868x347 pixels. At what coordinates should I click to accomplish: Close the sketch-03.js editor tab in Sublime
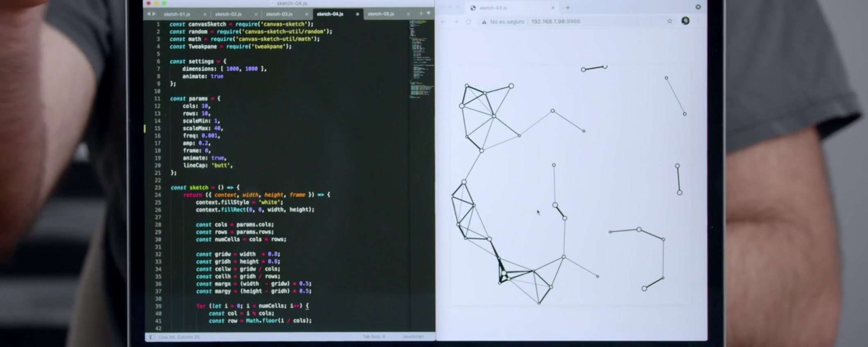click(x=307, y=14)
